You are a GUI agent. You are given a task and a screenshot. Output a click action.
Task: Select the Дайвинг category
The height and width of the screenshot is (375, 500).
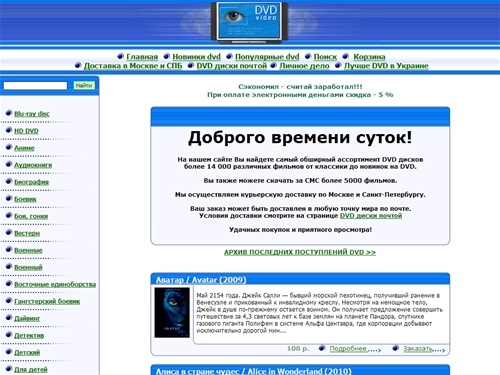click(x=27, y=318)
